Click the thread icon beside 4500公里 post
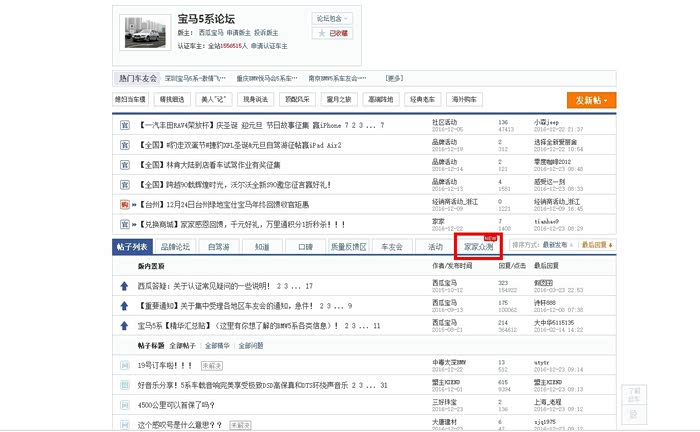Image resolution: width=700 pixels, height=432 pixels. tap(124, 405)
